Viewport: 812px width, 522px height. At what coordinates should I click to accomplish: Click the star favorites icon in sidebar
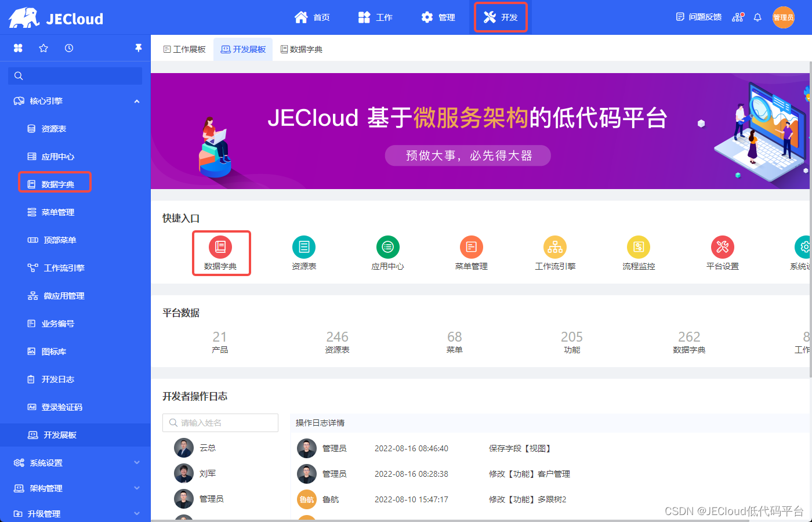tap(43, 48)
